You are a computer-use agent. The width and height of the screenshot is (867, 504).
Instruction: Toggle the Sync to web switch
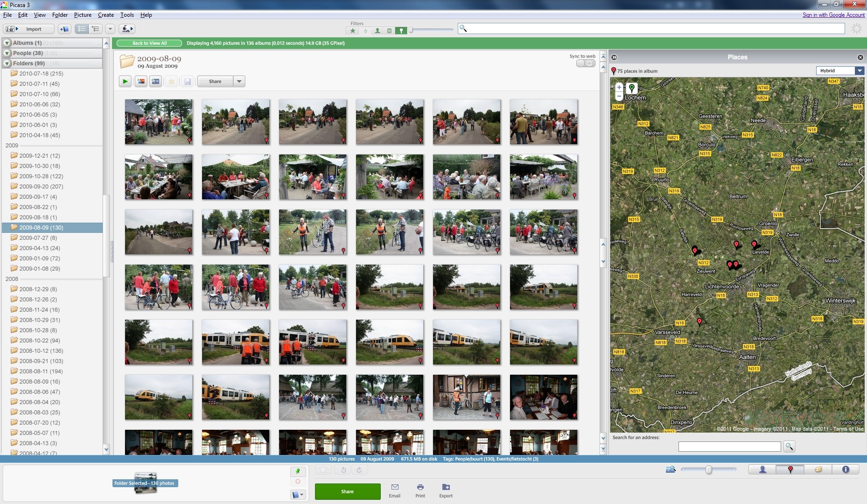click(586, 63)
